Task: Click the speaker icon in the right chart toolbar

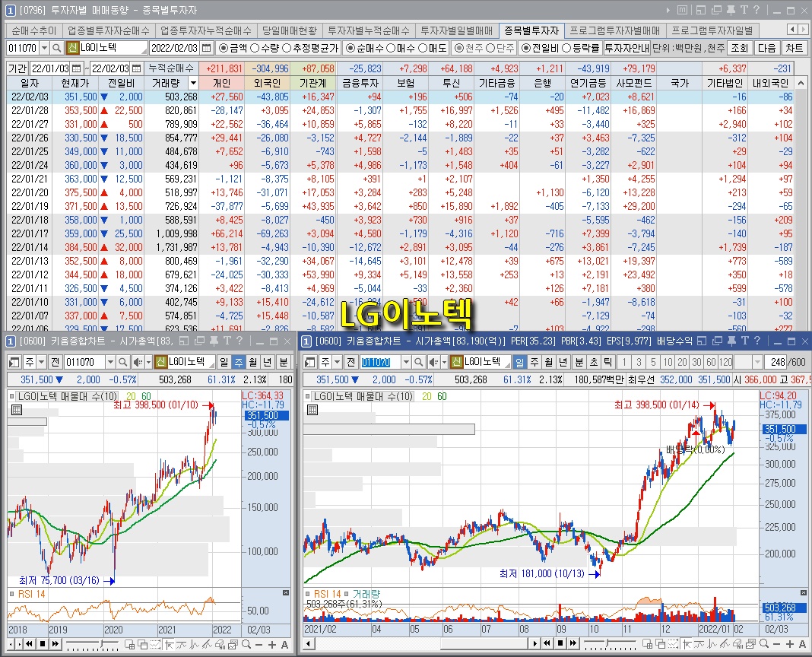Action: coord(433,362)
